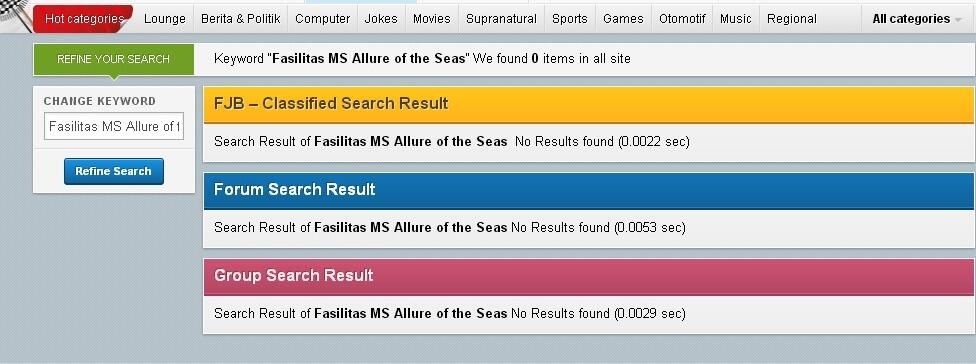Expand the All categories dropdown
This screenshot has width=976, height=364.
pyautogui.click(x=916, y=19)
